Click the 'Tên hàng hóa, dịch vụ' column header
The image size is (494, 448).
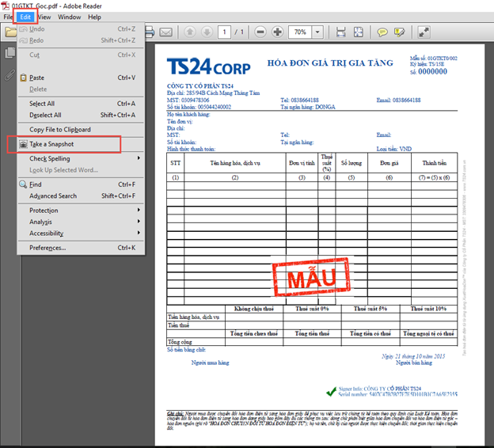tap(235, 163)
